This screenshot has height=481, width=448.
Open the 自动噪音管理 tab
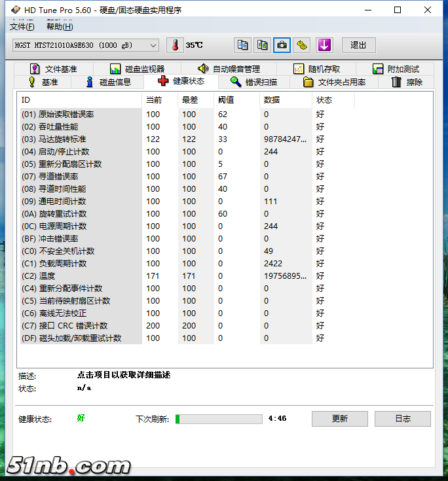pyautogui.click(x=229, y=69)
